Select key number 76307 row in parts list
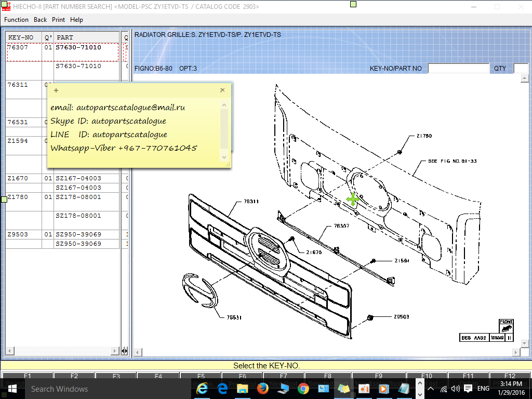Screen dimensions: 532x399 tap(63, 52)
